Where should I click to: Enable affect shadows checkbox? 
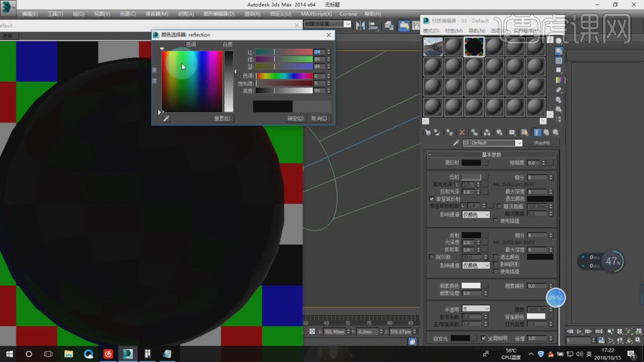pos(496,264)
